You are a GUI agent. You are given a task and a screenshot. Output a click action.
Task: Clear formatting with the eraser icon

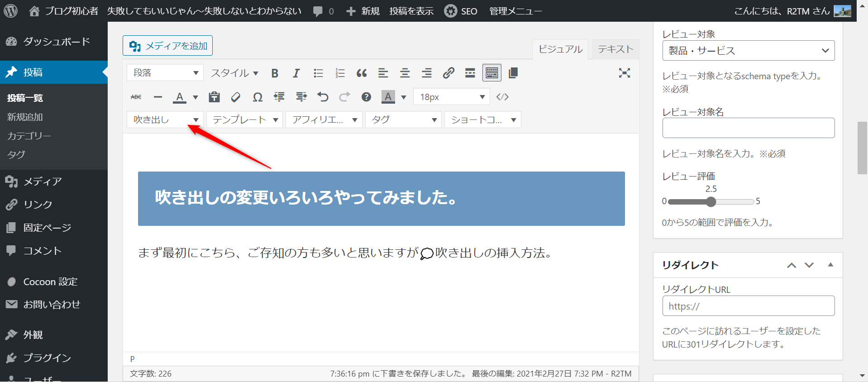(x=235, y=97)
